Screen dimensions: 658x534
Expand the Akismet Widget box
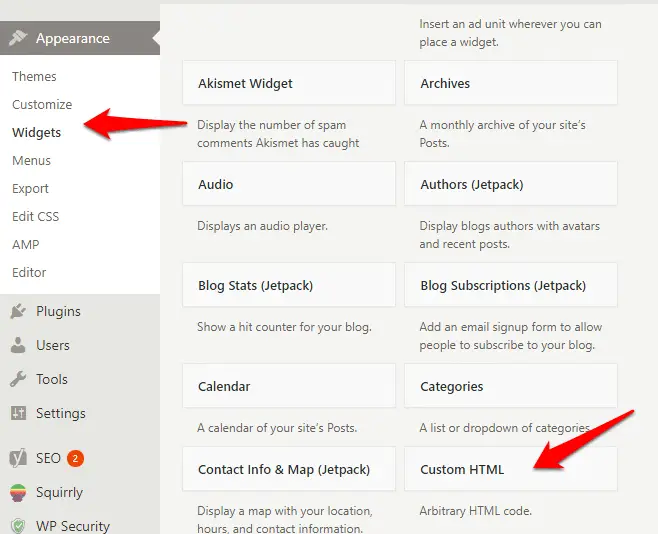click(x=289, y=83)
